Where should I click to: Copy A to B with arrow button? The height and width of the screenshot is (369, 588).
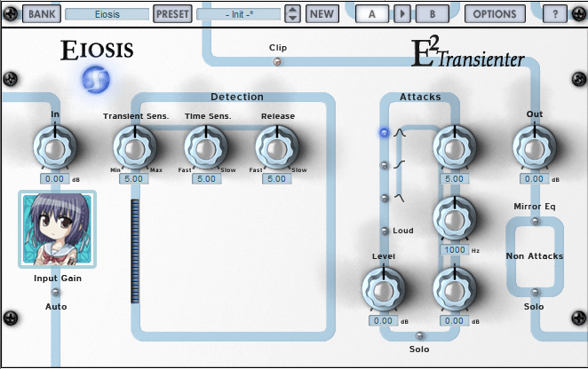402,14
